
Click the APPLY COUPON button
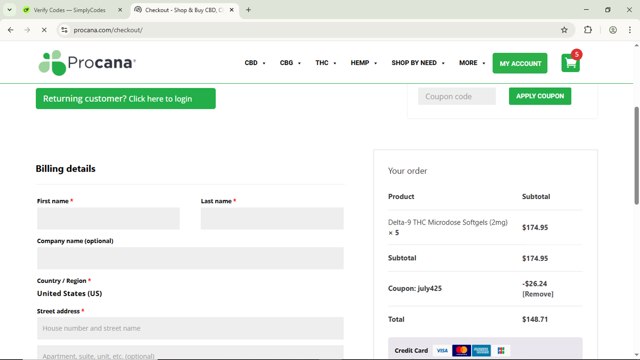[x=540, y=96]
